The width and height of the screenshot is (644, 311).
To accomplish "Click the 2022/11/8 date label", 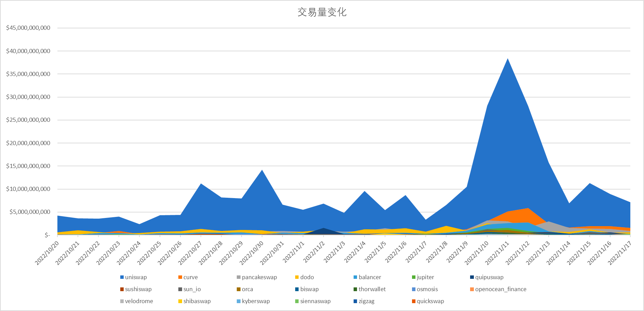I will [437, 252].
